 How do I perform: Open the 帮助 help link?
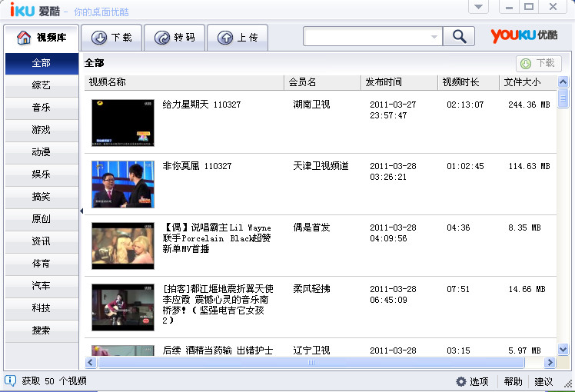(513, 381)
